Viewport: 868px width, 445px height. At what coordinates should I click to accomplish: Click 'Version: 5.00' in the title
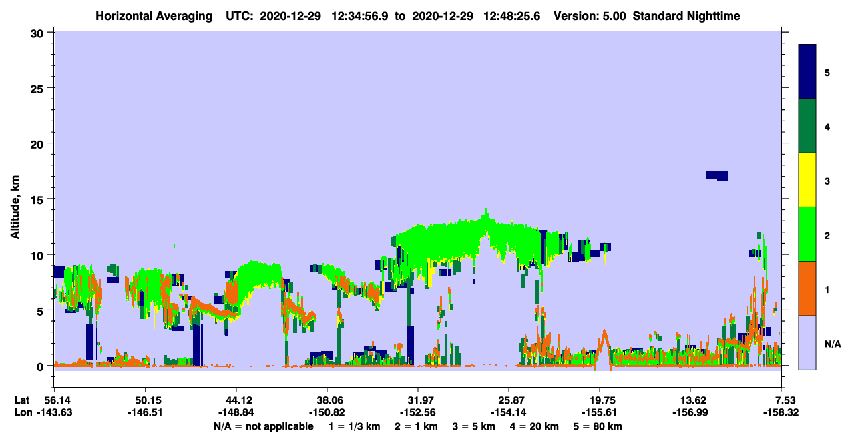coord(590,16)
